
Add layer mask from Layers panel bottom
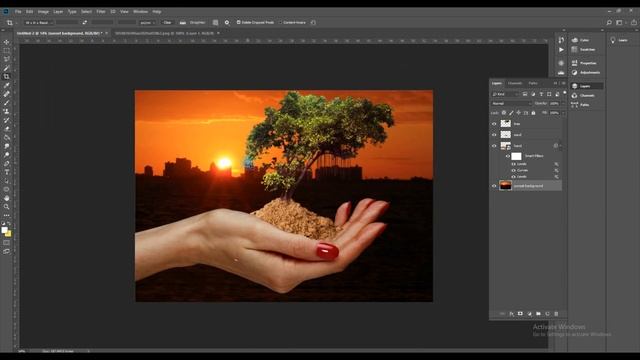pos(520,313)
